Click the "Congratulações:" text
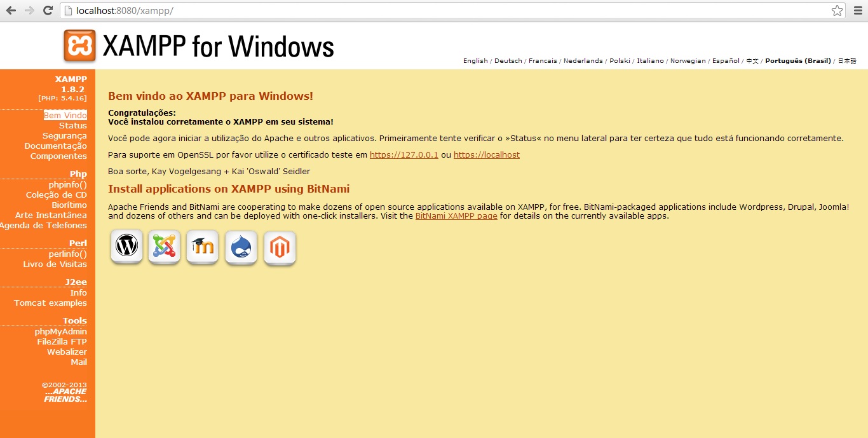Viewport: 868px width, 438px height. [142, 113]
